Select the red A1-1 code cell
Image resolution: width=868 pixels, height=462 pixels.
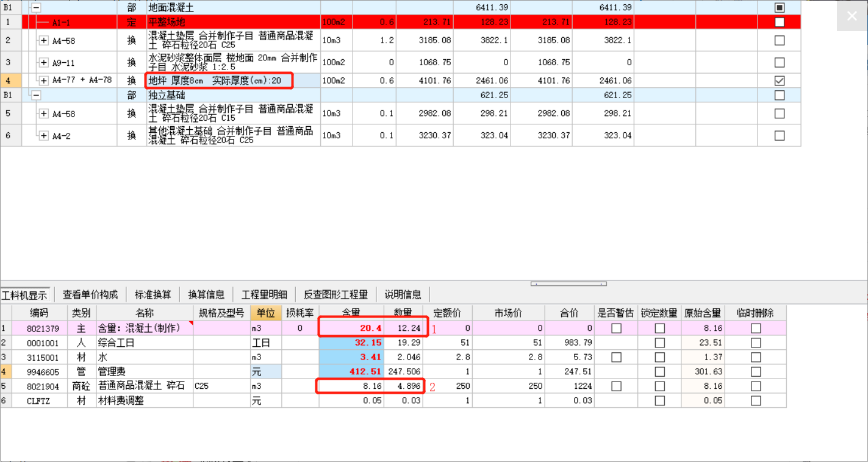pyautogui.click(x=70, y=22)
